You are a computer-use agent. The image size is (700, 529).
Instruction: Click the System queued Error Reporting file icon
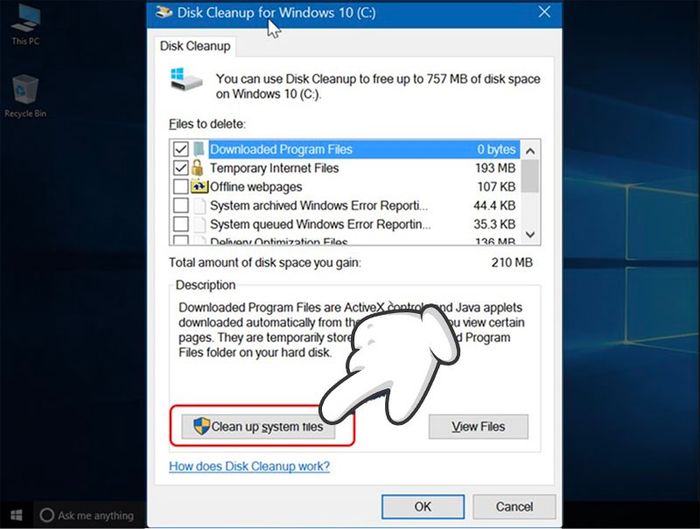point(200,224)
